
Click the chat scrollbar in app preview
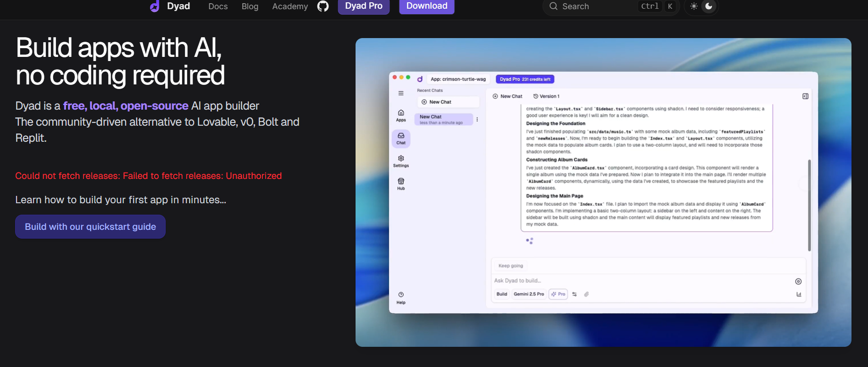click(x=809, y=205)
